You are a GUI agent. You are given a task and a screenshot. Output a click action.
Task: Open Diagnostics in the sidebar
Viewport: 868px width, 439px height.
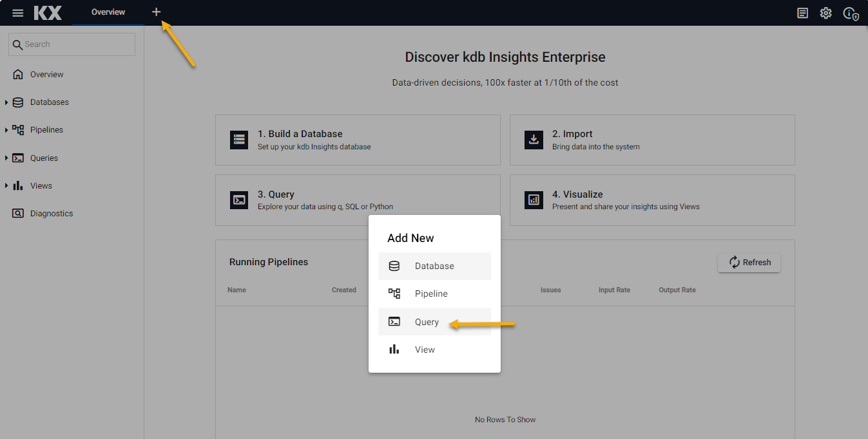pos(52,214)
